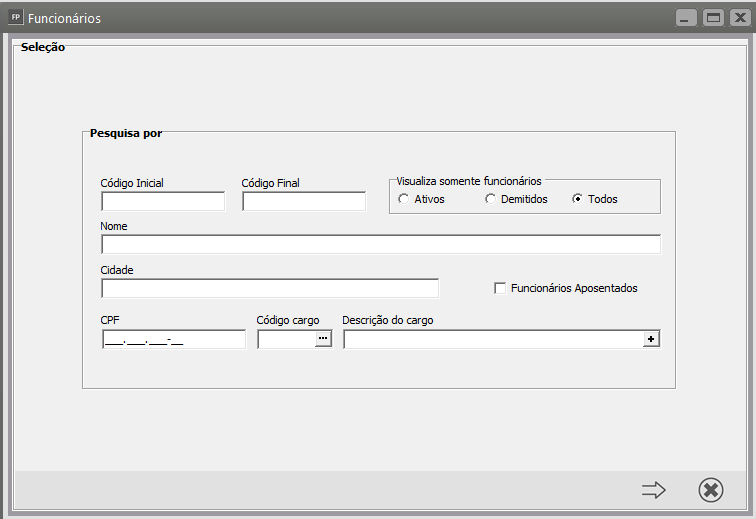The image size is (756, 519).
Task: Focus the Código Final field
Action: [304, 201]
